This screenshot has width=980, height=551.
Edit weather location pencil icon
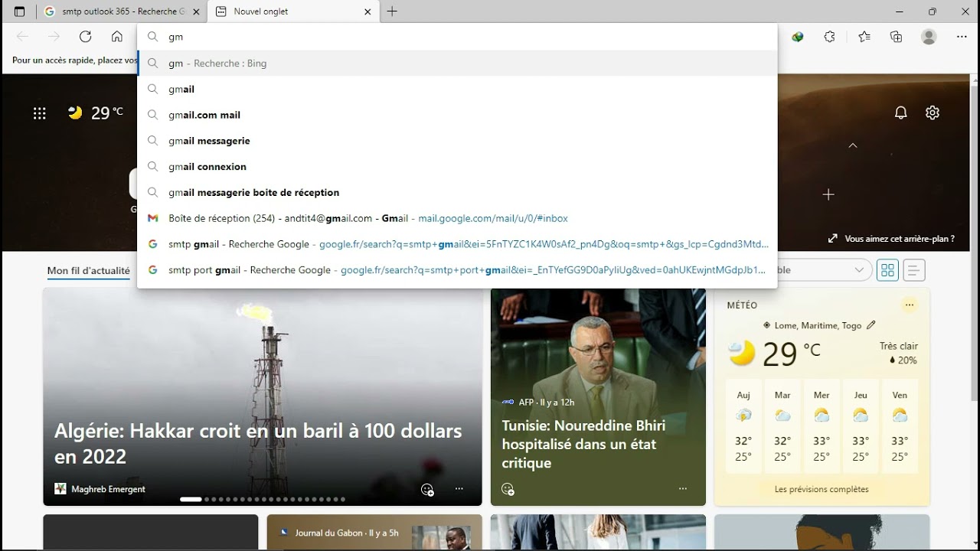(871, 325)
